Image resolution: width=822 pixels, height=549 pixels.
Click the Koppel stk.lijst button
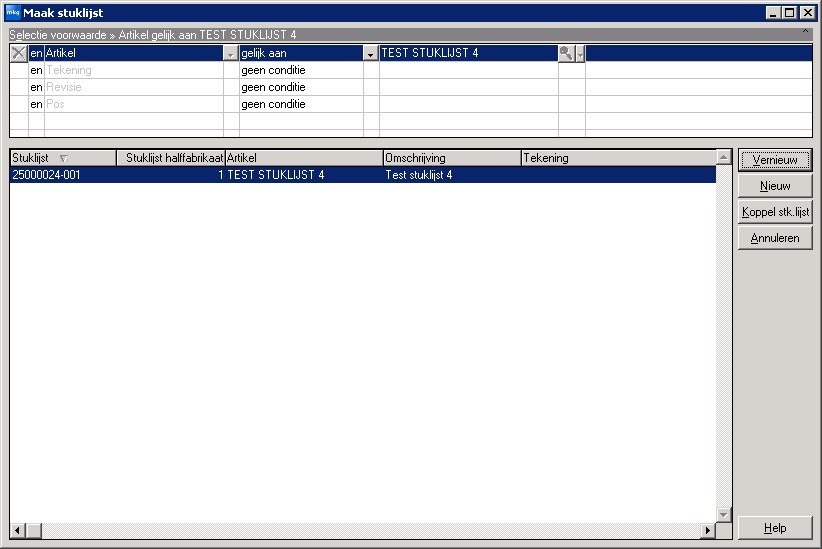pos(775,212)
